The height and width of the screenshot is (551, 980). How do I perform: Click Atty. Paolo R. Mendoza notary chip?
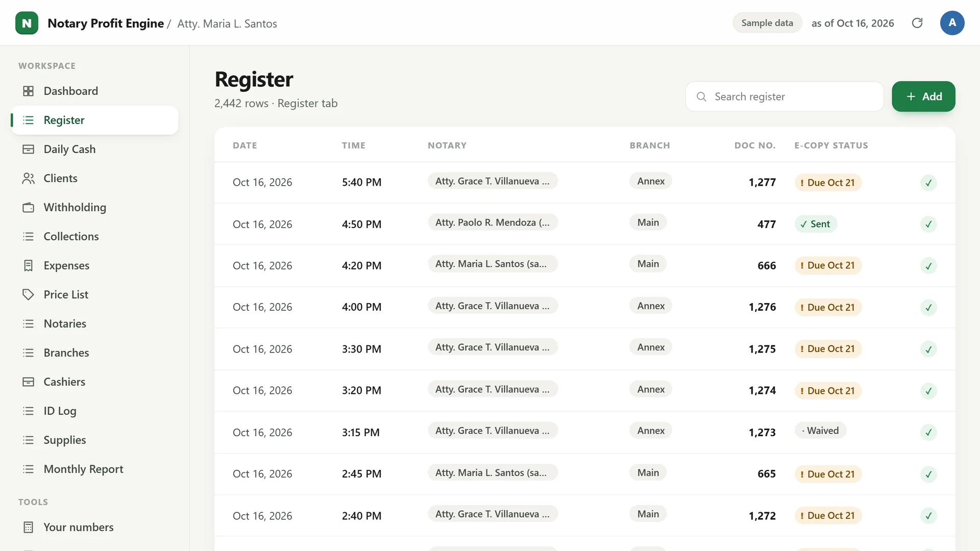tap(493, 222)
